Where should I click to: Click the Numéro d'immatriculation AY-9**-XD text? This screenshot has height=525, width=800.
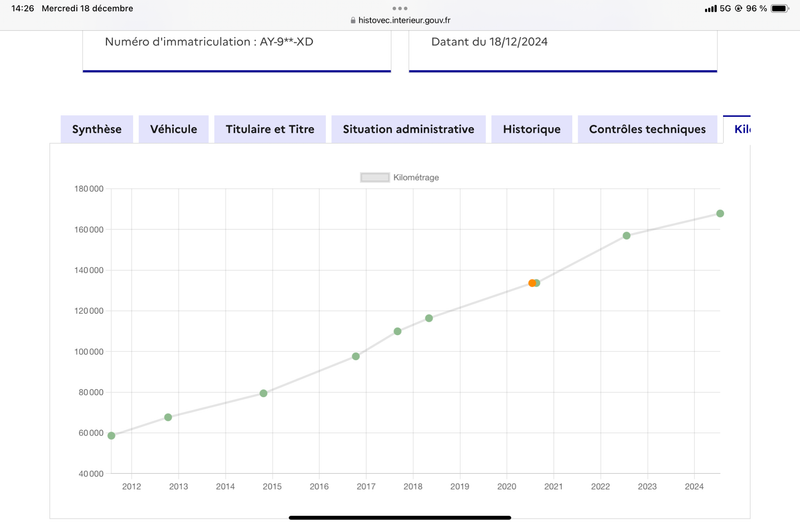tap(209, 42)
